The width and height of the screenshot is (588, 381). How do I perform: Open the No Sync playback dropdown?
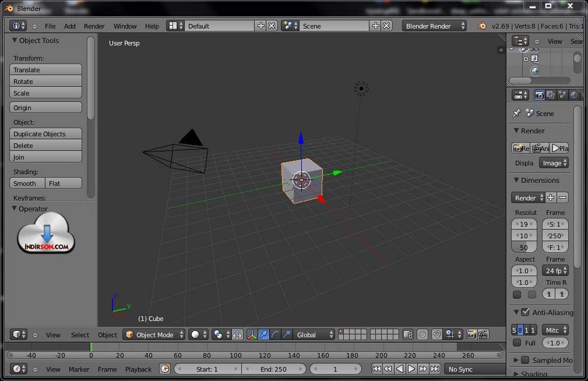(475, 369)
